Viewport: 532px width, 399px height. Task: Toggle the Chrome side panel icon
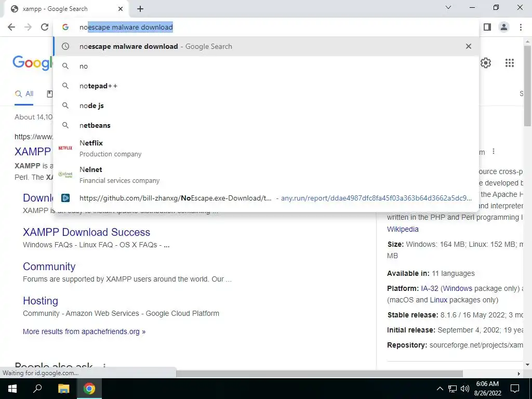pos(487,27)
